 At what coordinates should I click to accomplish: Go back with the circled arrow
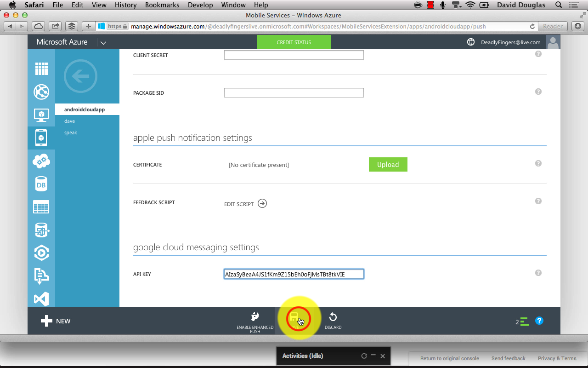click(81, 76)
